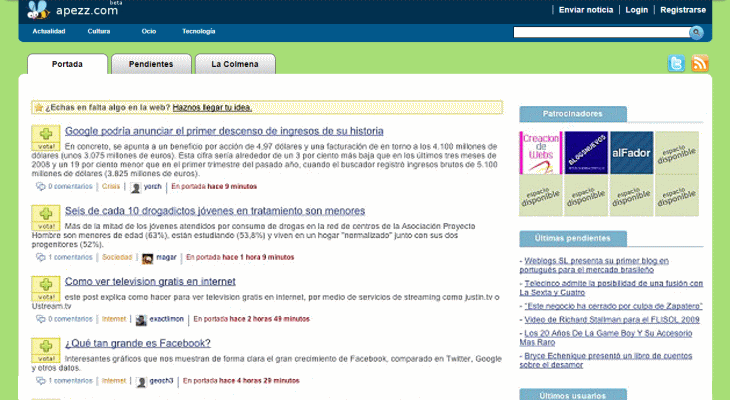The image size is (730, 400).
Task: Click the Crisis category tag
Action: pyautogui.click(x=111, y=186)
